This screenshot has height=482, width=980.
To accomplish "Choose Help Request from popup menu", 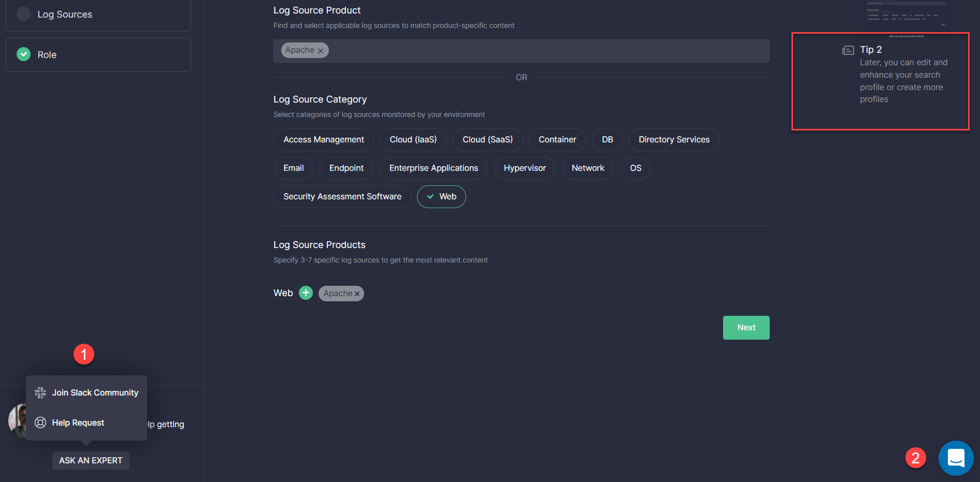I will point(78,423).
